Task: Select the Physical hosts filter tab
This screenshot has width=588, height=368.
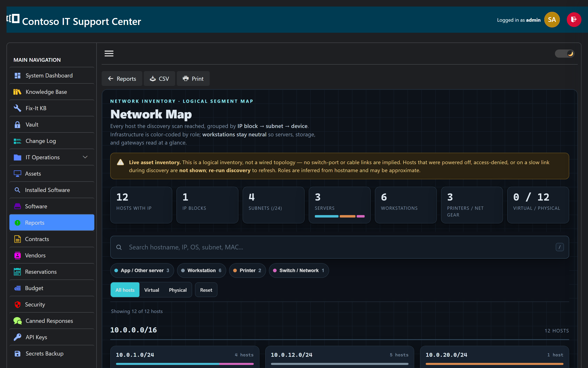Action: click(178, 290)
